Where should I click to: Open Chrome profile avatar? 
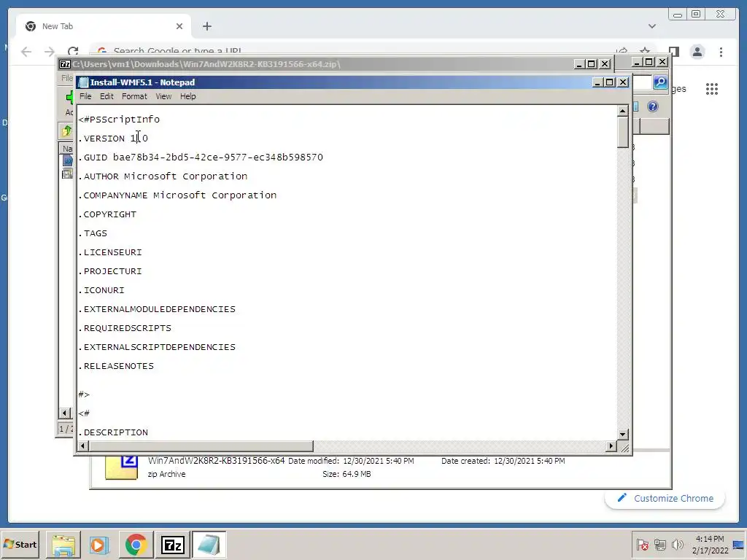click(x=697, y=52)
